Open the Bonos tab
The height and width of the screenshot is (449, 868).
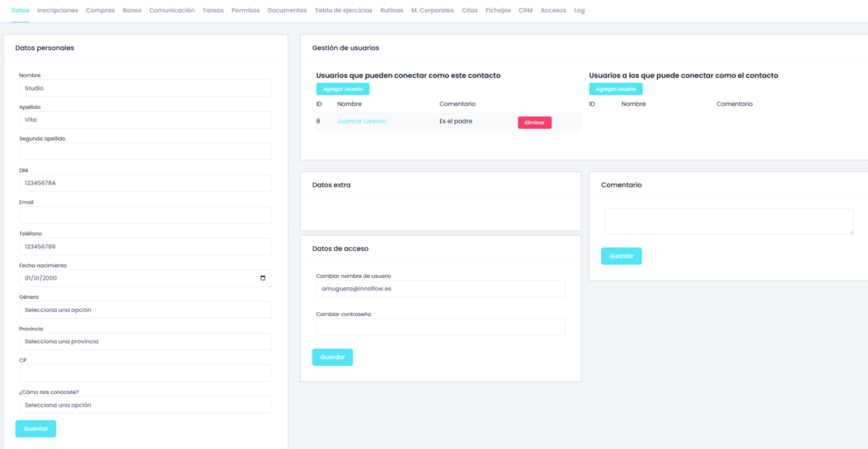pos(131,10)
